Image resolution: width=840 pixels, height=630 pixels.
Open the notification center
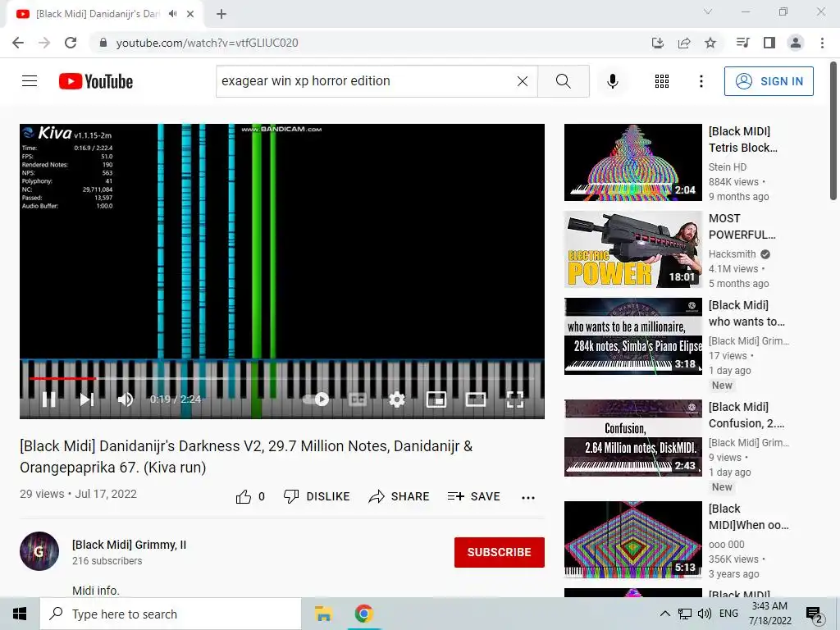(x=814, y=614)
